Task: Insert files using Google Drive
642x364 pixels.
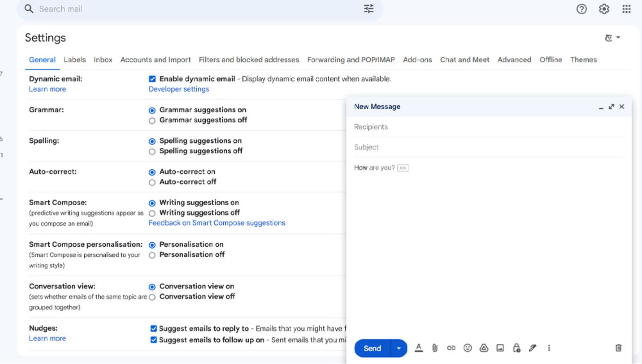Action: click(x=484, y=348)
